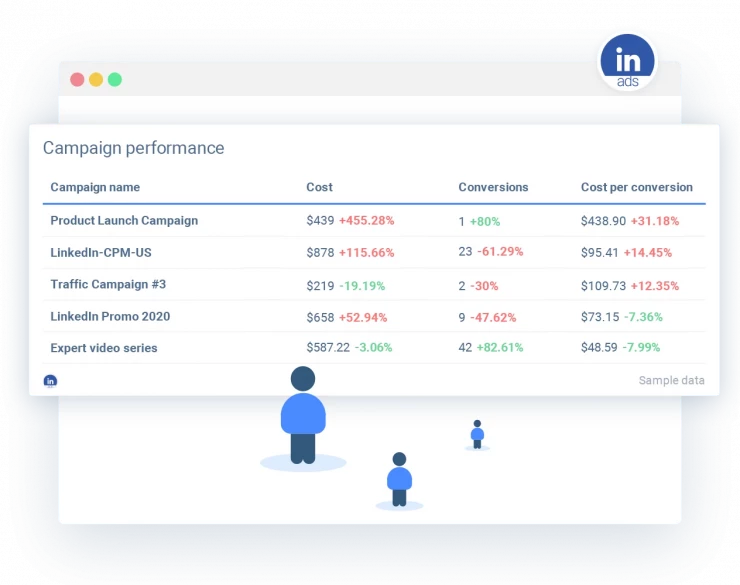Click the -30% conversions change
The image size is (740, 585).
[484, 286]
